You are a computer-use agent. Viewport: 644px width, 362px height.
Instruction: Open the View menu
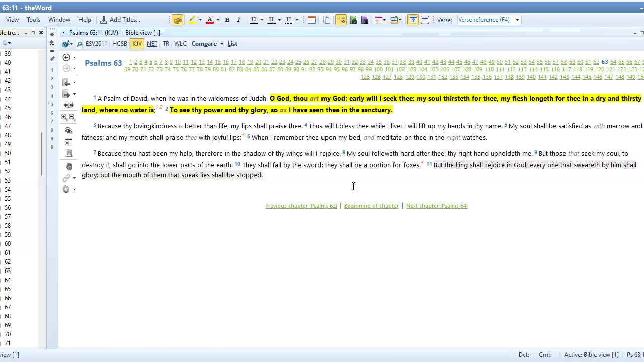click(x=12, y=20)
